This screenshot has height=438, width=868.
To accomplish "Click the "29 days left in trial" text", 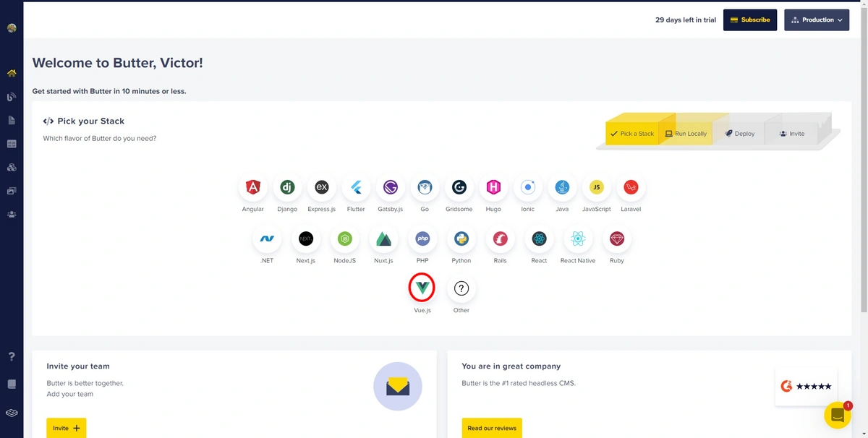I will click(x=686, y=20).
